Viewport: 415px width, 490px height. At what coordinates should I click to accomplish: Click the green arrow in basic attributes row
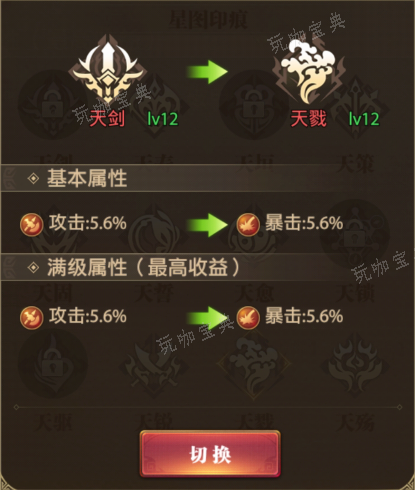pyautogui.click(x=207, y=225)
